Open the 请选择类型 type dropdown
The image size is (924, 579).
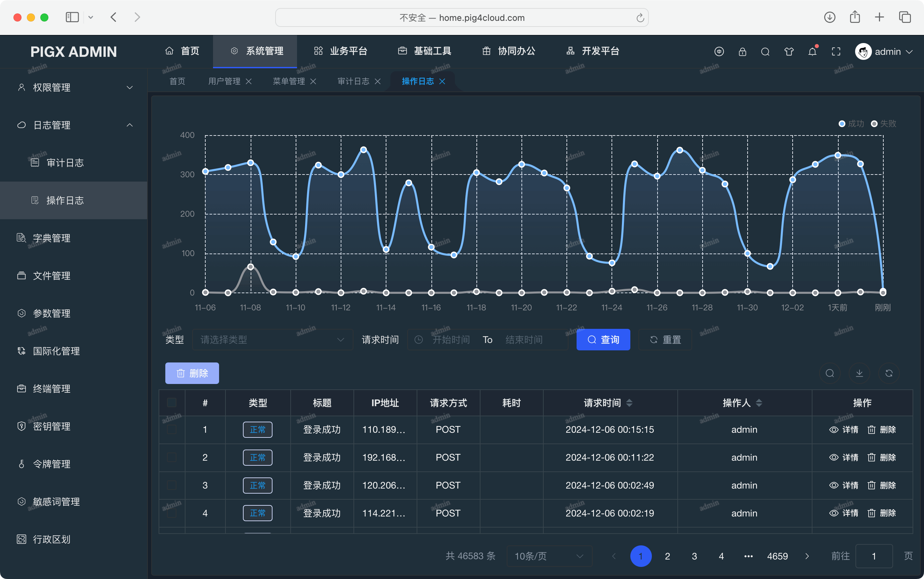coord(272,340)
